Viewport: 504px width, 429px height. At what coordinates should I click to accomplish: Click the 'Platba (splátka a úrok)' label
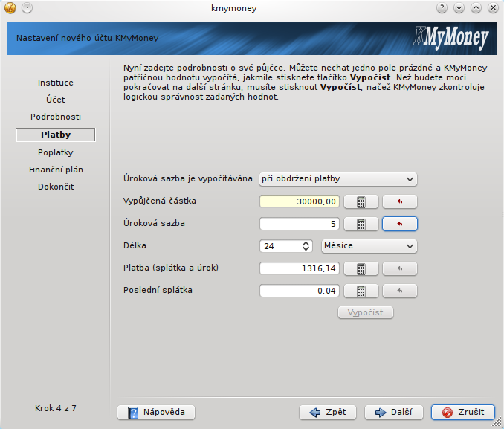pos(171,268)
